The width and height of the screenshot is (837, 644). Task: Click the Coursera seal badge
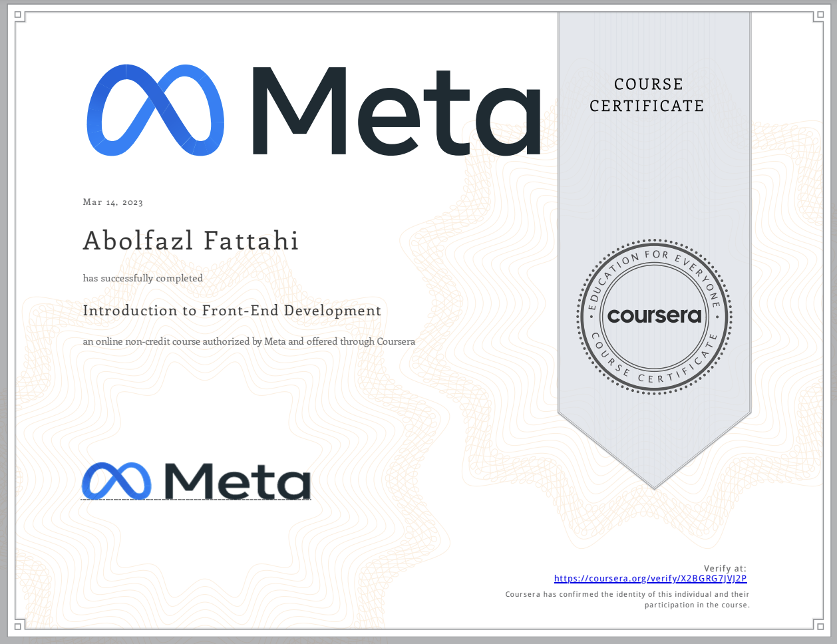click(655, 317)
